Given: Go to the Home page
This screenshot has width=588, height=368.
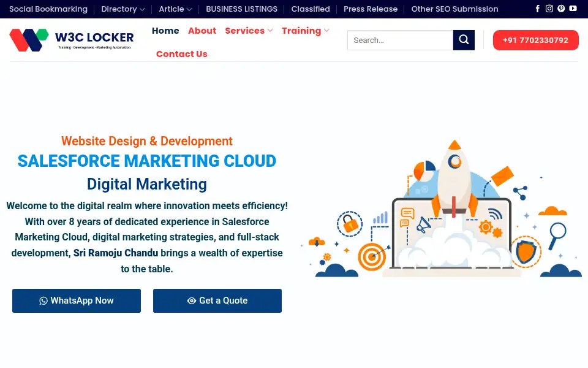Looking at the screenshot, I should tap(165, 31).
